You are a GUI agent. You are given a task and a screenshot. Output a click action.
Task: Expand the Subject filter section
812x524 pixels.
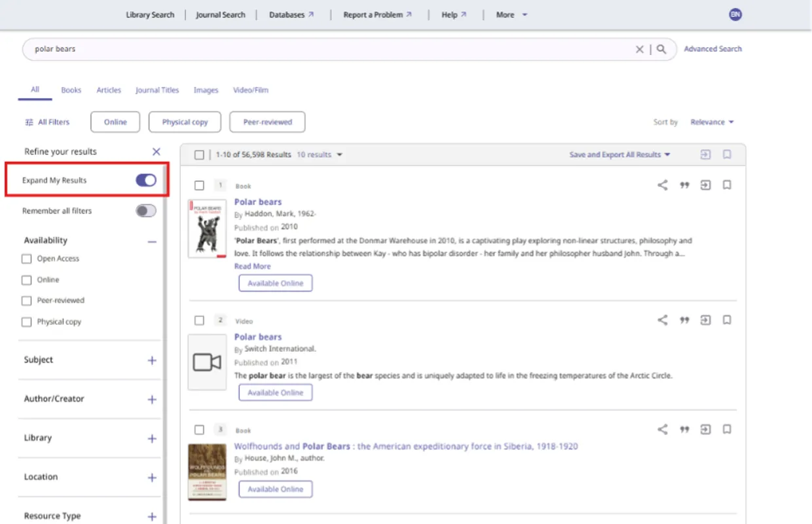152,360
